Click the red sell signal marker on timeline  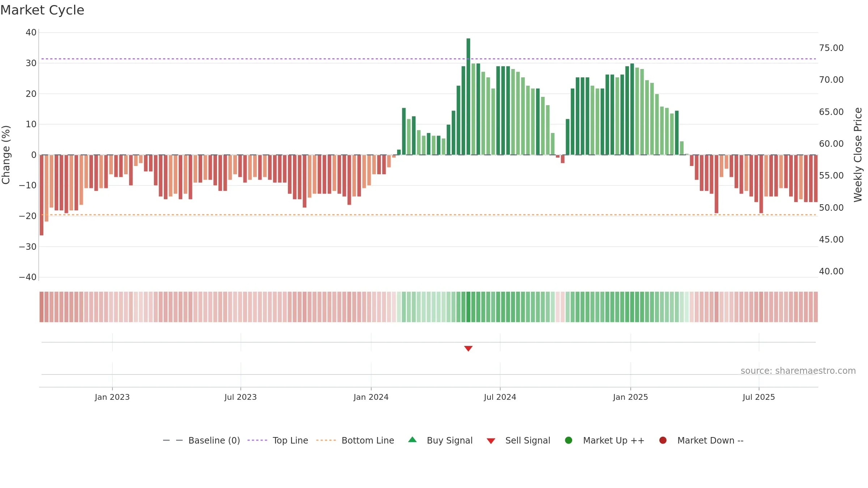tap(468, 348)
